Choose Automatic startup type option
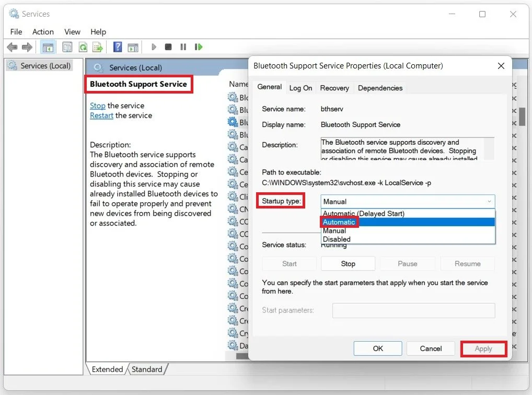This screenshot has width=532, height=395. coord(408,222)
